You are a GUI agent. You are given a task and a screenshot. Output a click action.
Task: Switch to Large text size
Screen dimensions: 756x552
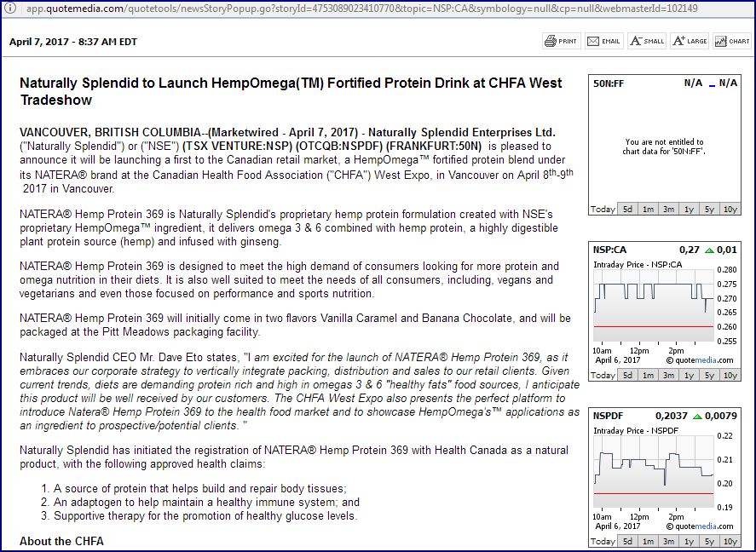tap(690, 41)
